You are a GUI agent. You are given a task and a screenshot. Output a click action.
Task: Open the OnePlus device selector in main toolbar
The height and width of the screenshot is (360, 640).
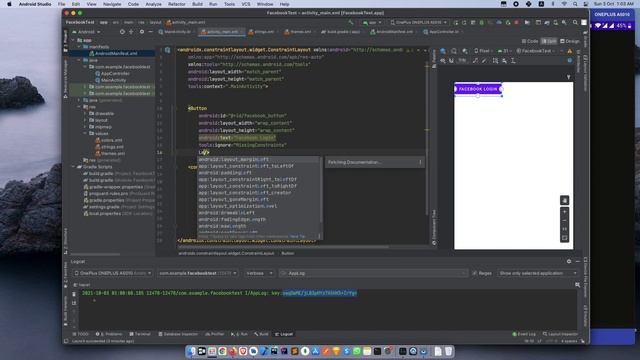click(419, 22)
